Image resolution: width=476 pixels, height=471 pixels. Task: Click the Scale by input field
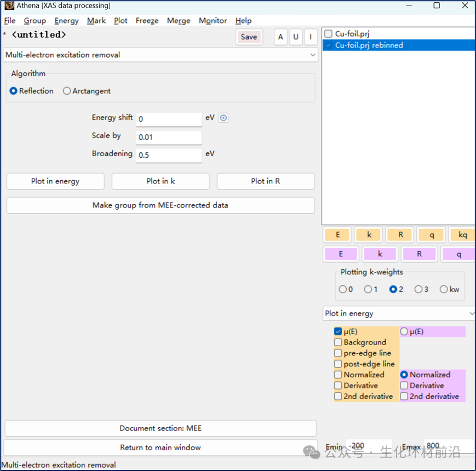click(169, 137)
